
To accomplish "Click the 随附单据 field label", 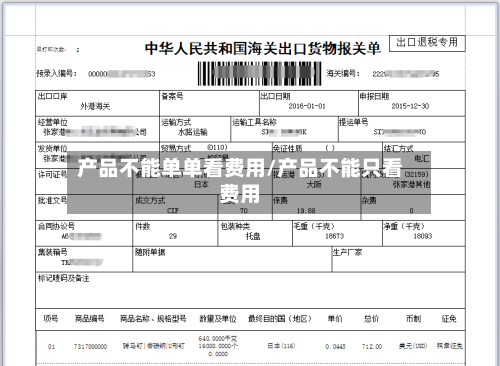I will pyautogui.click(x=150, y=252).
